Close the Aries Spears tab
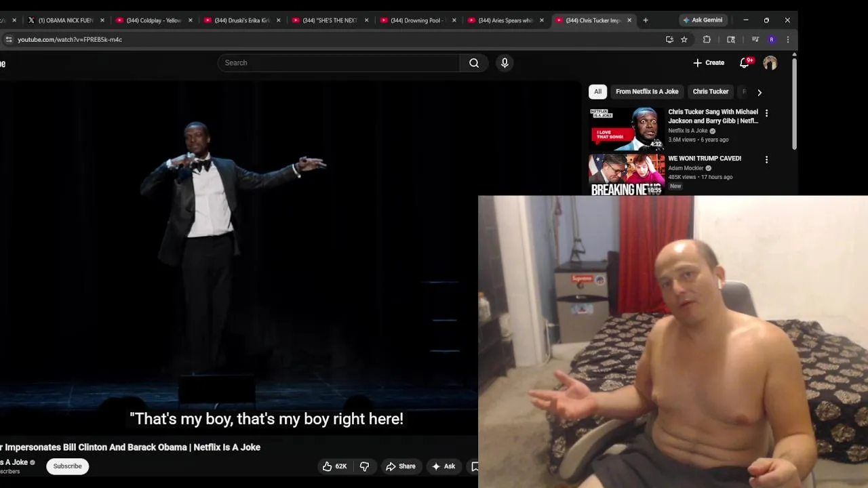Viewport: 868px width, 488px height. tap(542, 20)
